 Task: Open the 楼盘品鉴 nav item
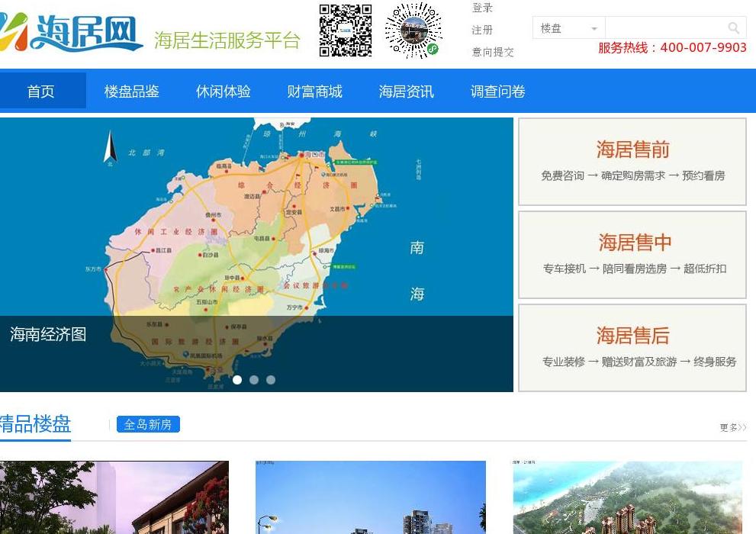(132, 91)
